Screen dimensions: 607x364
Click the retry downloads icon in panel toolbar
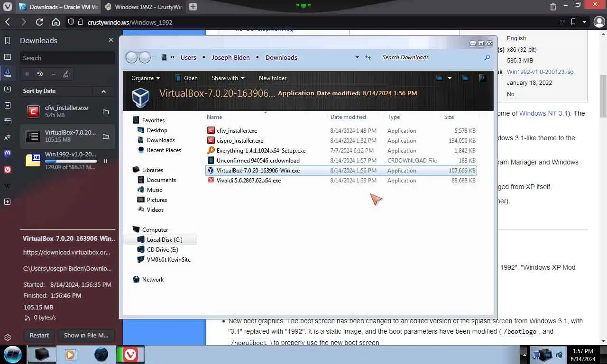[x=40, y=74]
